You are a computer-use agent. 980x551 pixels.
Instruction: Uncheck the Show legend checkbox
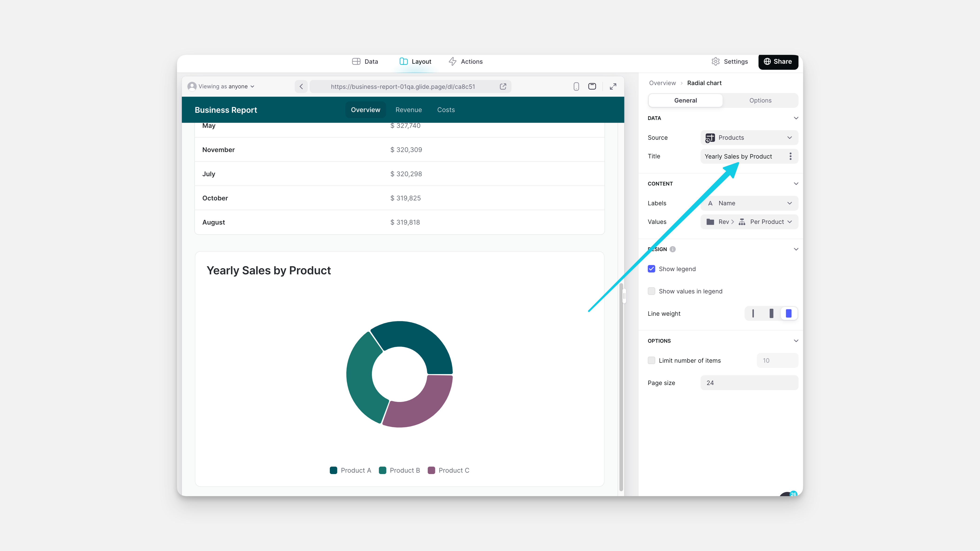click(x=651, y=269)
